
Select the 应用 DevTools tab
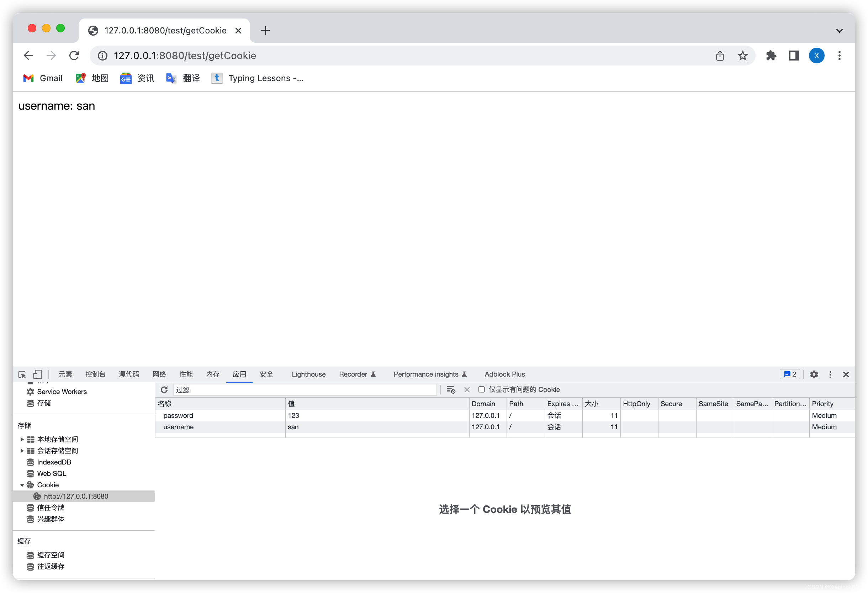point(239,374)
